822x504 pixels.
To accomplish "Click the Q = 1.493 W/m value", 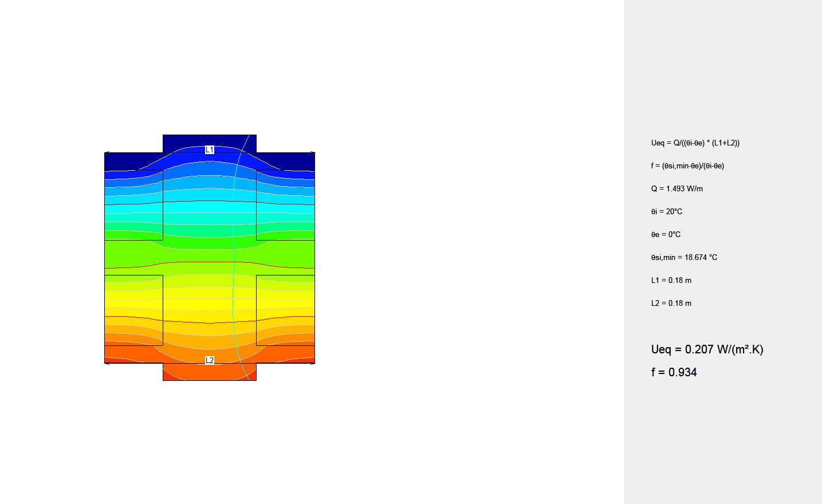I will point(677,188).
